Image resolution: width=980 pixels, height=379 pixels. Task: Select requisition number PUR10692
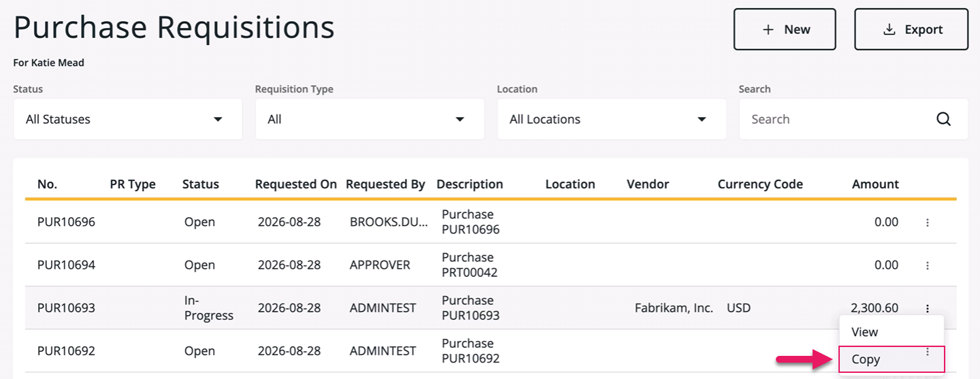66,351
